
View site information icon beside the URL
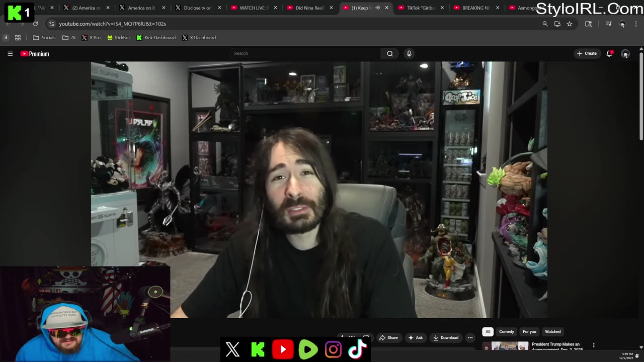(51, 24)
